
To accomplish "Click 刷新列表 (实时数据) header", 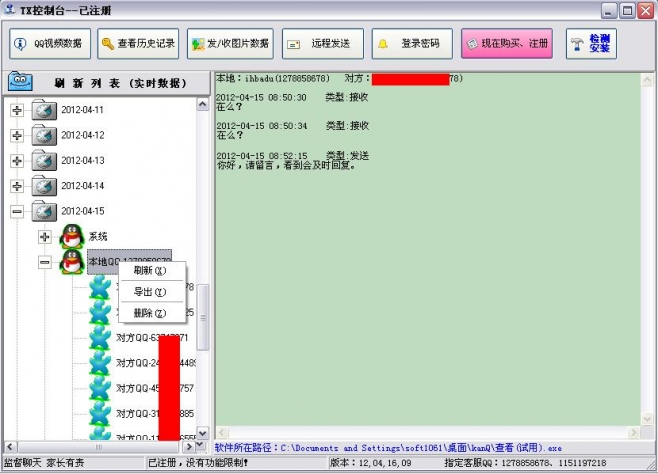I will tap(120, 83).
